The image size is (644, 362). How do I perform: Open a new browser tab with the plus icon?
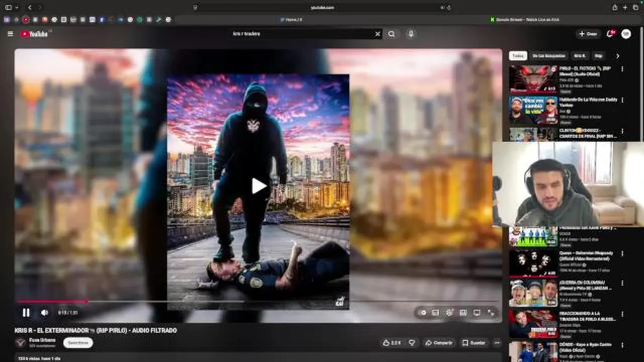(x=625, y=7)
